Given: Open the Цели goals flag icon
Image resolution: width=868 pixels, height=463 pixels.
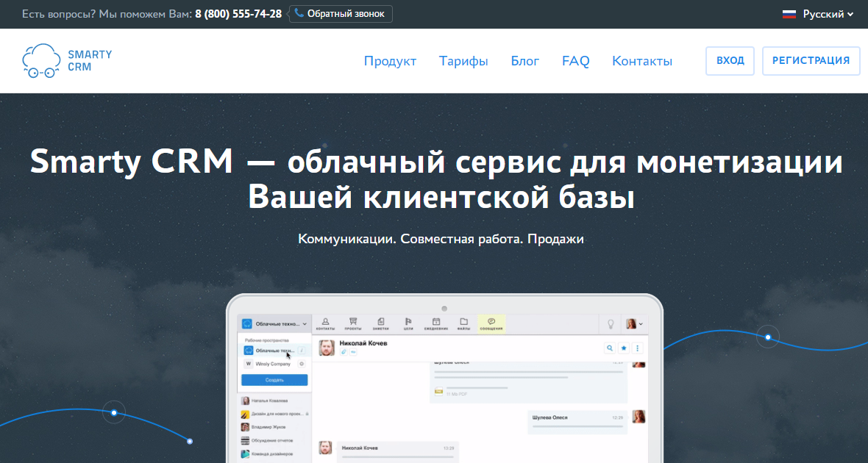Looking at the screenshot, I should [408, 320].
